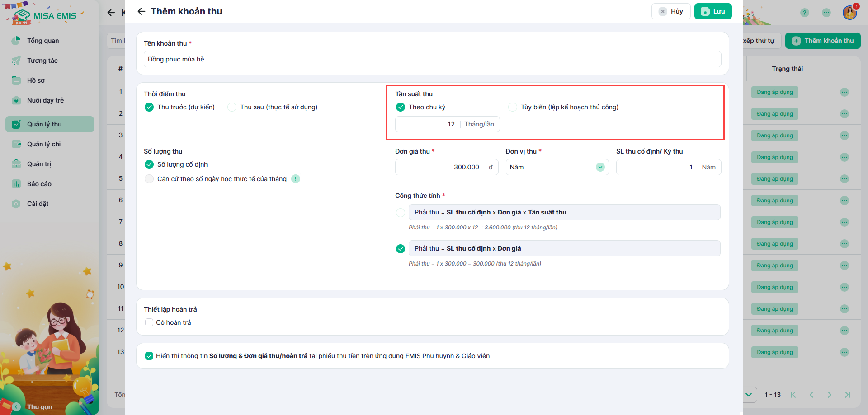Expand the Đơn vị thu dropdown

point(600,167)
